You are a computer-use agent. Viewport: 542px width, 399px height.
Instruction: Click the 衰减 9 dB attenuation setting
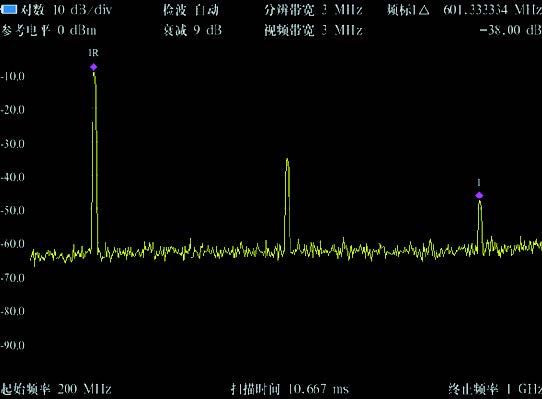point(192,30)
